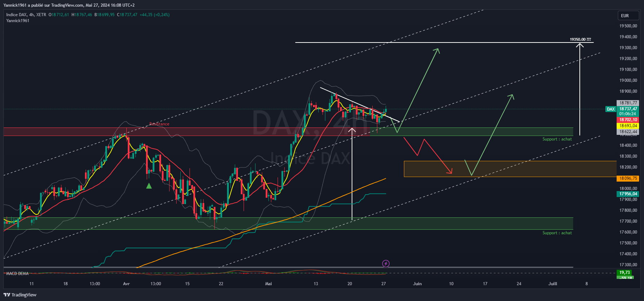Click the Yannick1961 author name under title
Viewport: 644px width, 301px height.
click(18, 21)
